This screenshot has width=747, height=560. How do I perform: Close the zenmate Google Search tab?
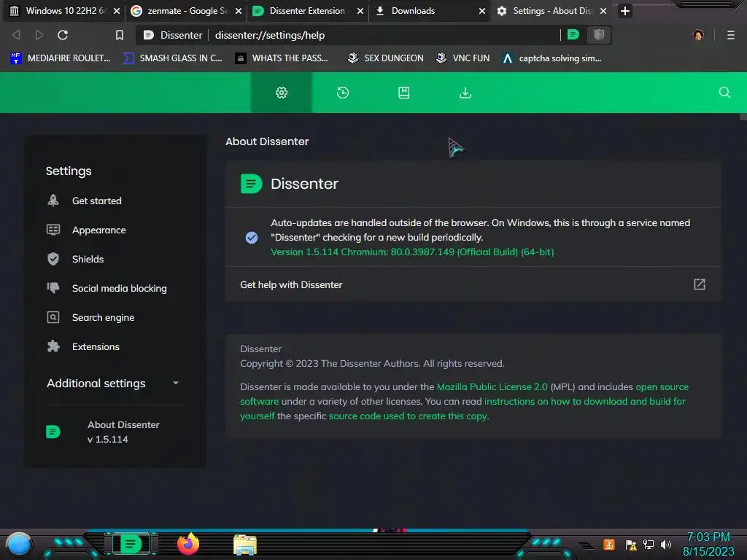[x=239, y=10]
